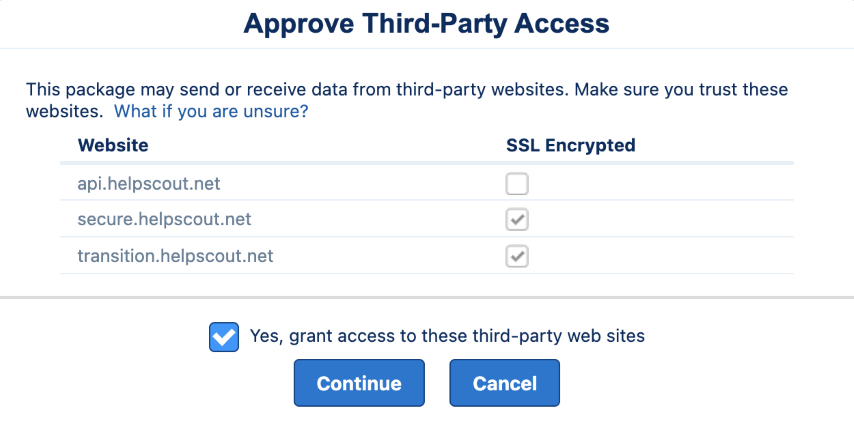Click the separator between api and secure rows

pyautogui.click(x=427, y=201)
